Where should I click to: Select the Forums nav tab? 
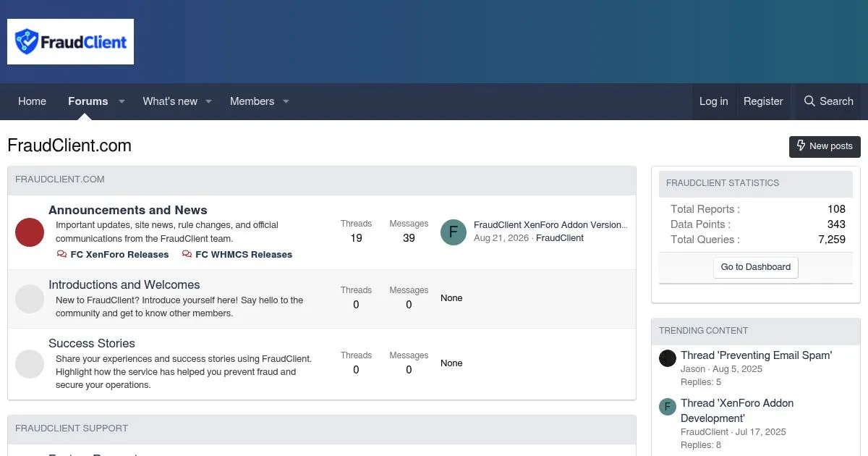tap(88, 101)
